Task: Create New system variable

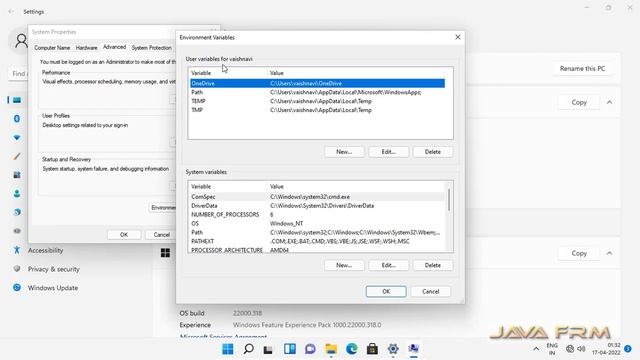Action: 344,265
